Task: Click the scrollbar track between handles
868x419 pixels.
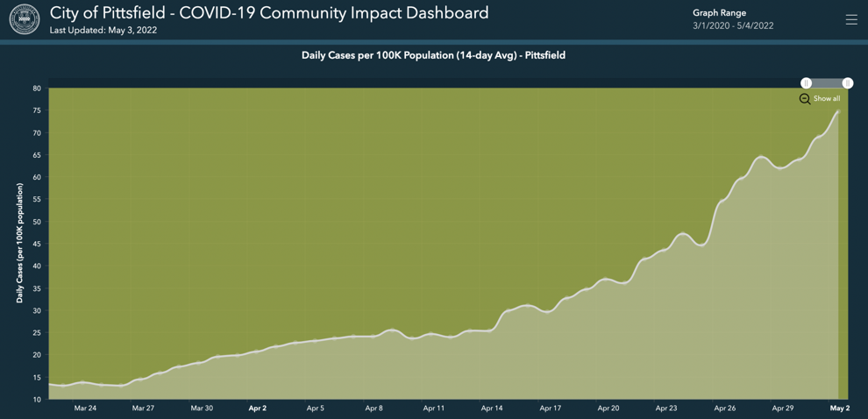Action: tap(827, 83)
